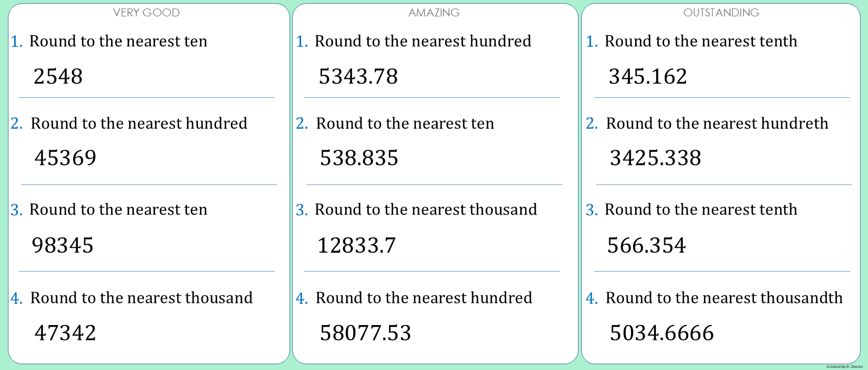Select the number 3425.338
Screen dimensions: 868x370
pyautogui.click(x=656, y=158)
